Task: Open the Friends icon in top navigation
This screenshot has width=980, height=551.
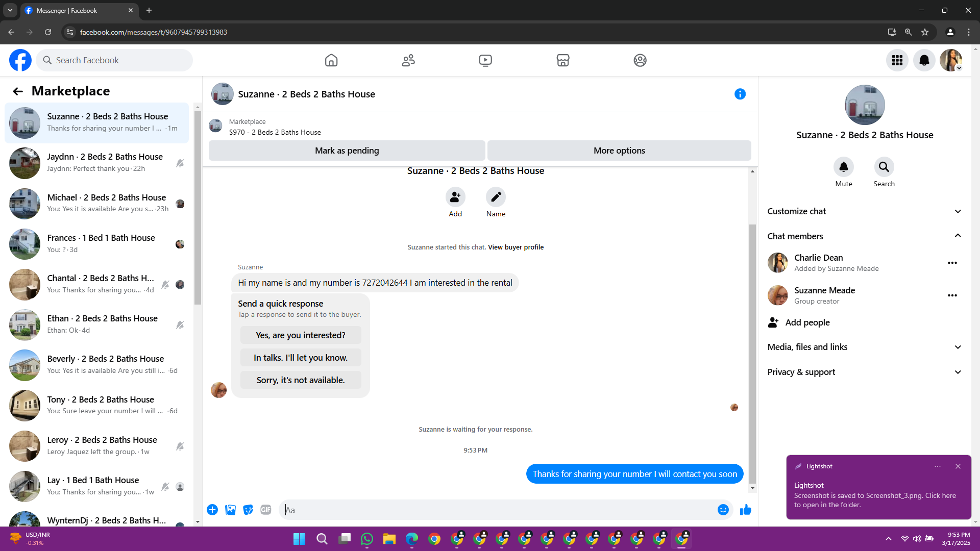Action: (408, 60)
